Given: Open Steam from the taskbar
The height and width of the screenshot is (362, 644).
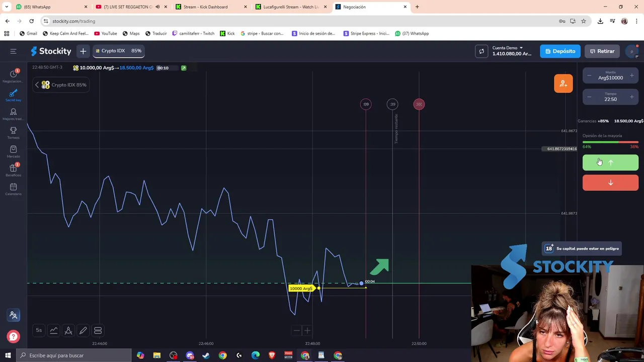Looking at the screenshot, I should click(x=206, y=355).
